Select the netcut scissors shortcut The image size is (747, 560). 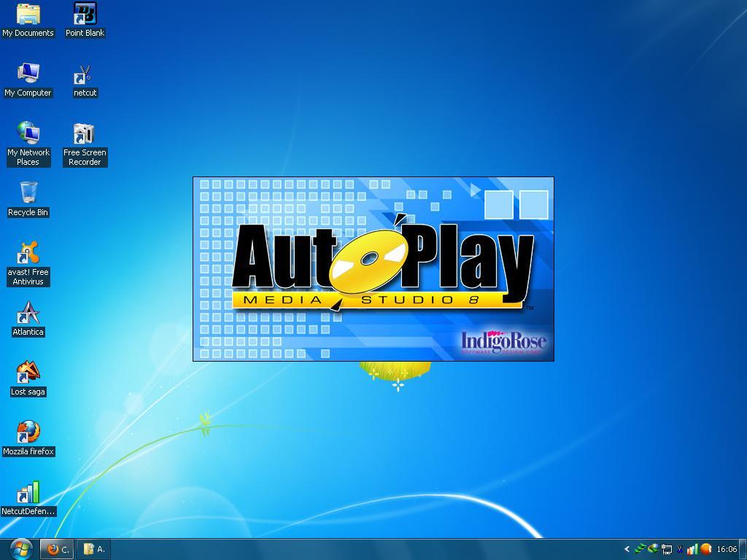85,80
